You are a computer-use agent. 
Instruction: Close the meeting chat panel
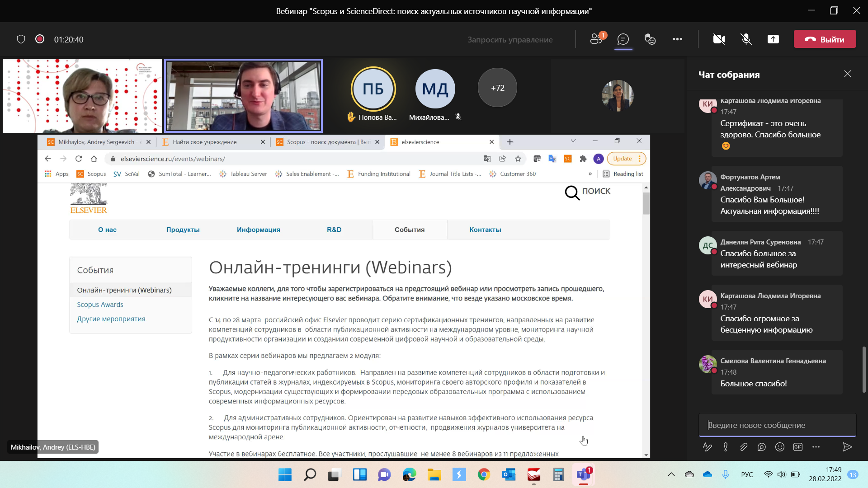tap(848, 74)
